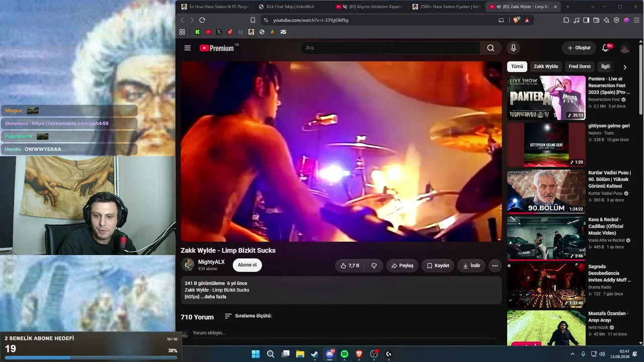Open comment sort 'Sıralama ölçütü' dropdown

pos(248,316)
